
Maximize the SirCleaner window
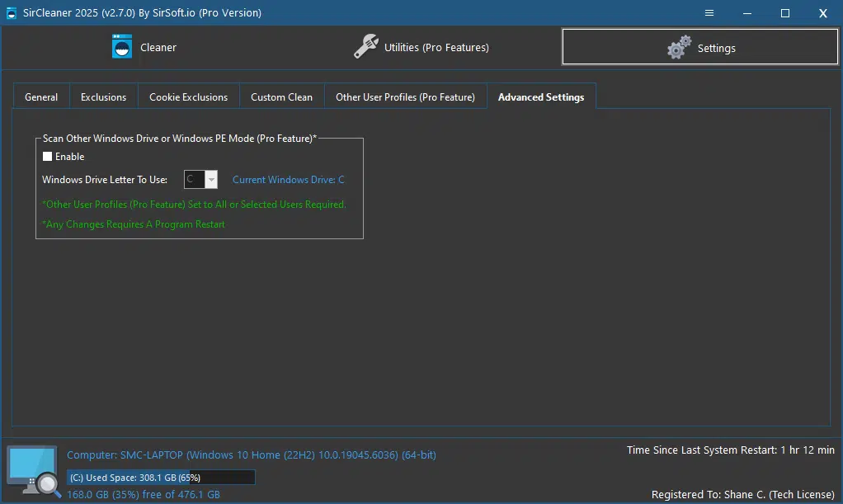[785, 13]
